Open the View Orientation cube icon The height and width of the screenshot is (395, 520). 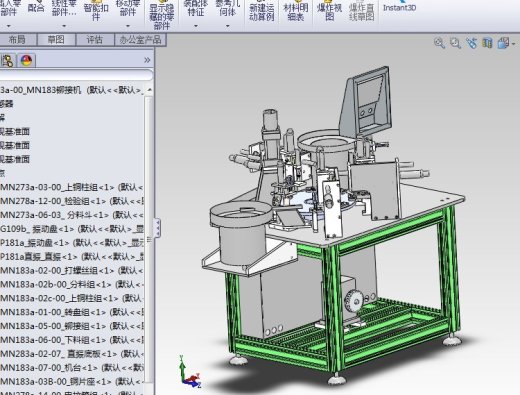coord(503,43)
